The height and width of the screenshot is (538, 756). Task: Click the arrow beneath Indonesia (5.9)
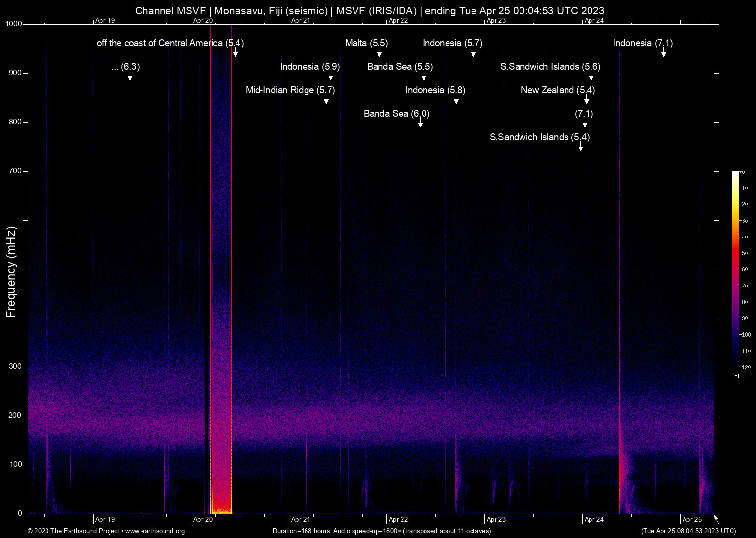(x=331, y=76)
